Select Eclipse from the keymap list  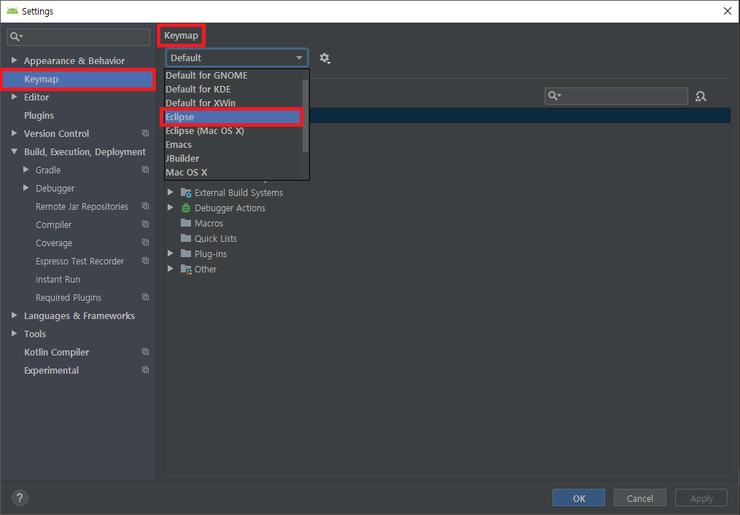(x=232, y=117)
